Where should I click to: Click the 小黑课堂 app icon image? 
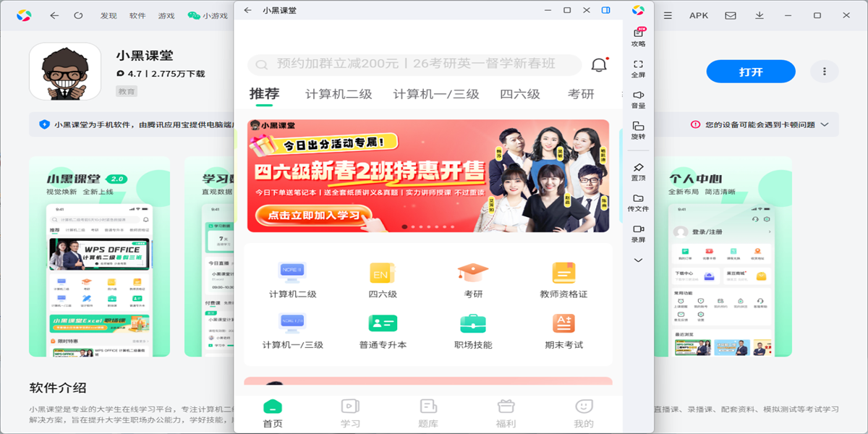click(x=65, y=71)
